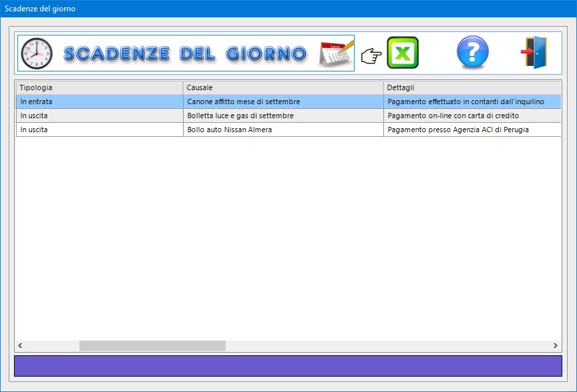Select the 'In entrata' row cell
The width and height of the screenshot is (577, 392).
point(100,102)
